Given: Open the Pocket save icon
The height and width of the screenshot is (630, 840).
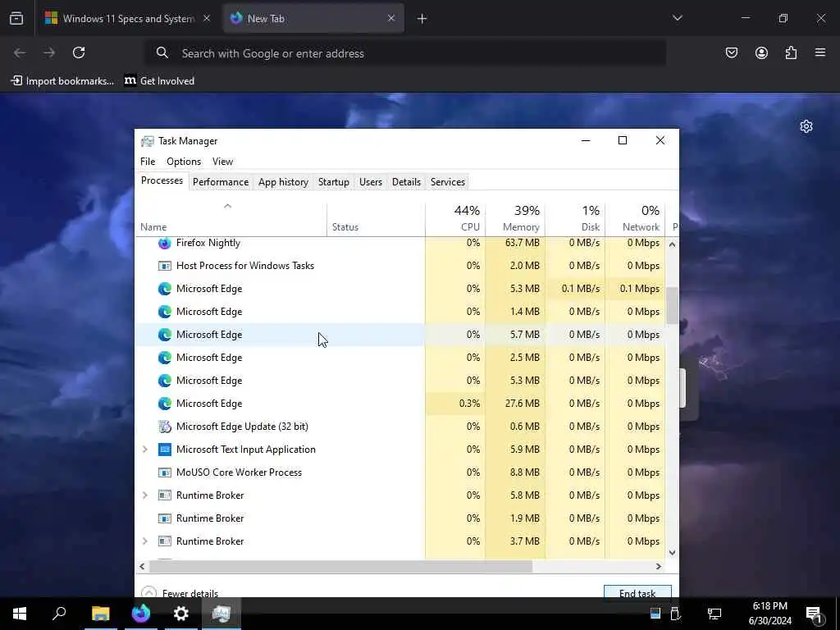Looking at the screenshot, I should [x=731, y=52].
